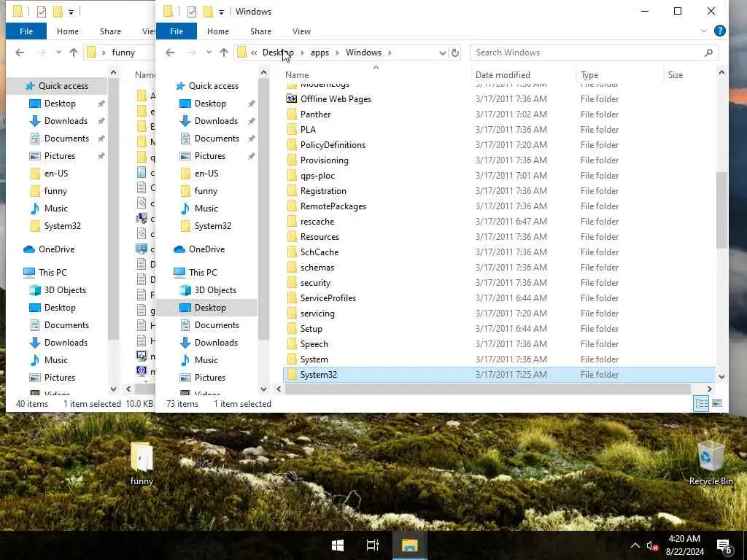Open the Windows Start menu

[x=338, y=545]
